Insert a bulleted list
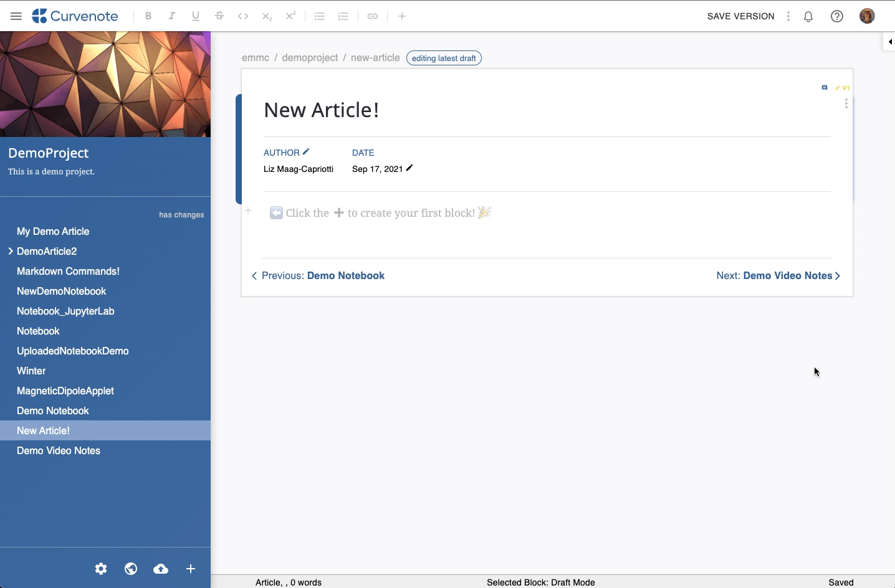Image resolution: width=895 pixels, height=588 pixels. pyautogui.click(x=320, y=16)
